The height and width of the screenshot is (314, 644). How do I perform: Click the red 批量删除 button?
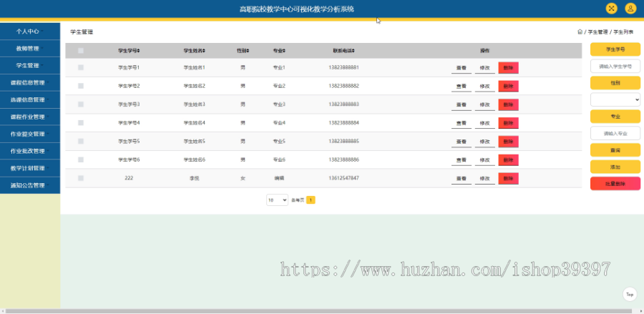tap(615, 184)
